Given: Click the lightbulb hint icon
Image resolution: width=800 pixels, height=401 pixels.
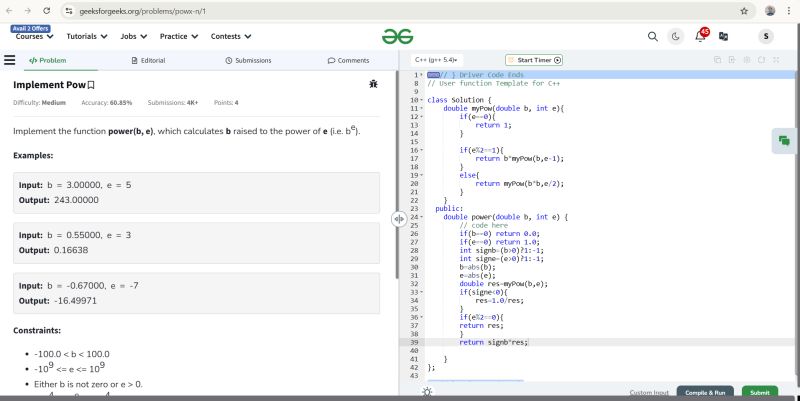Looking at the screenshot, I should [428, 392].
